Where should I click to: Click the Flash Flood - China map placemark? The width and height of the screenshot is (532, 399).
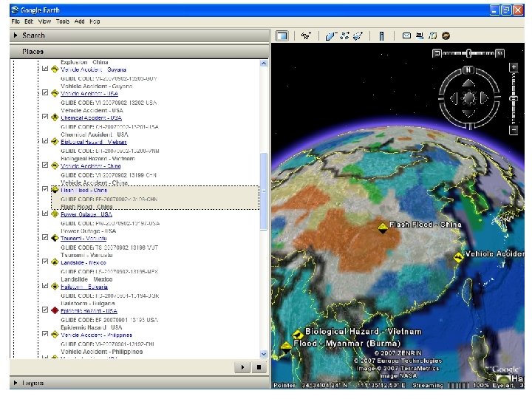click(383, 228)
